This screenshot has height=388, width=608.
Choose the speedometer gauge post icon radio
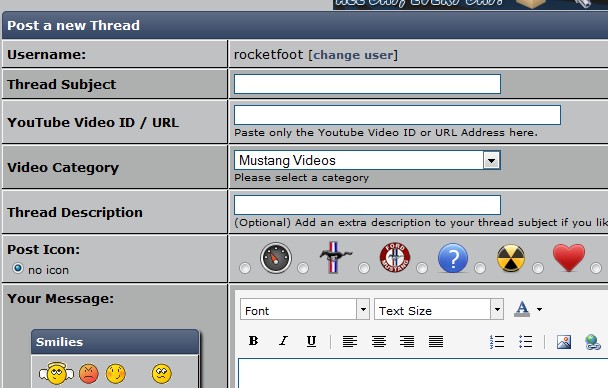(245, 268)
